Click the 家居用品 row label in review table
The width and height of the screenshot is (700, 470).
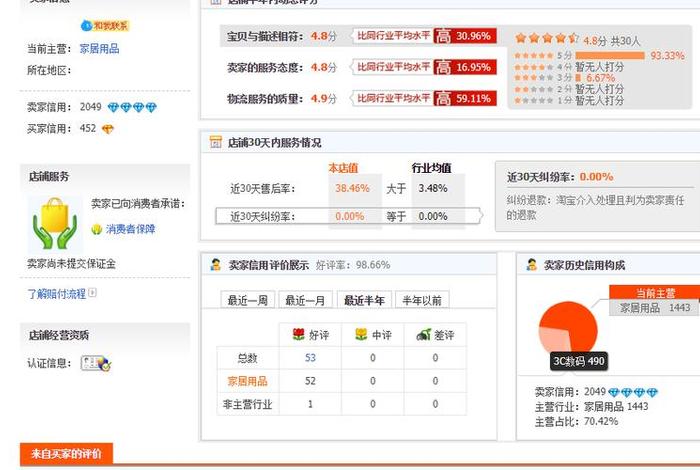247,381
